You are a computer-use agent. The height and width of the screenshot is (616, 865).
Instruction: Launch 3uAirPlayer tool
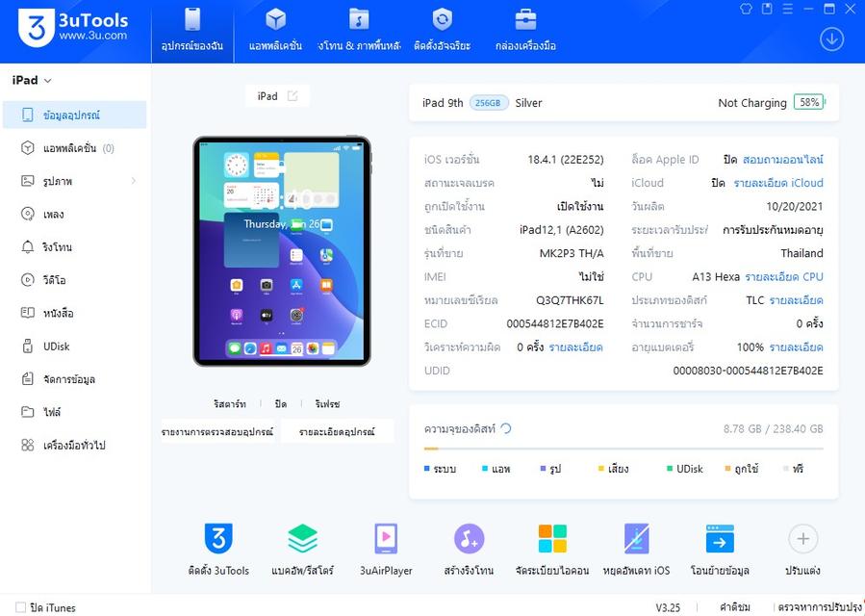(386, 538)
